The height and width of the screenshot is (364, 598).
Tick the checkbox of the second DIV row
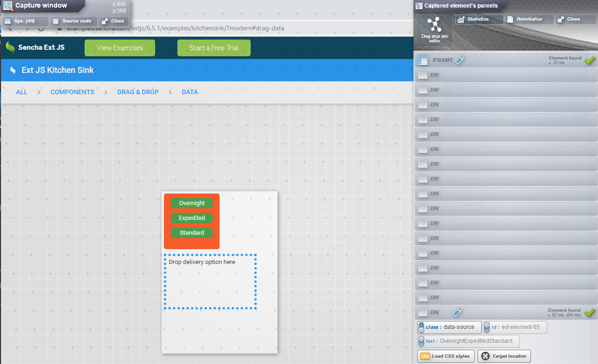[422, 90]
